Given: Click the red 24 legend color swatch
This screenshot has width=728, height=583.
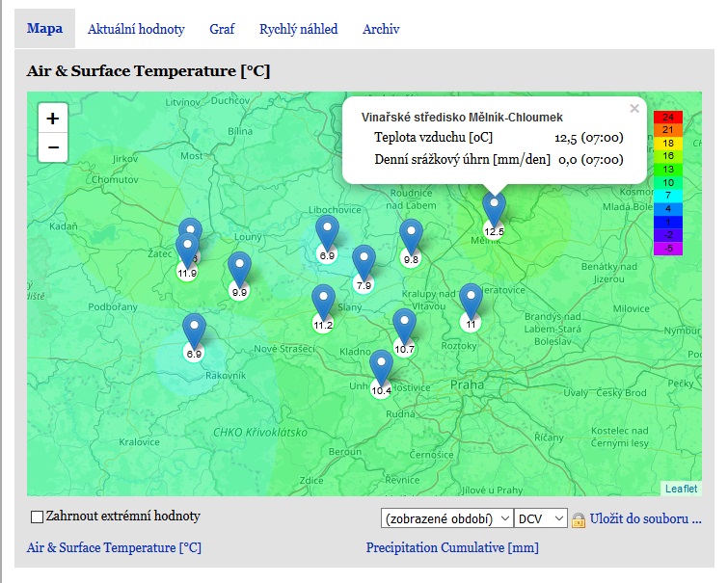Looking at the screenshot, I should coord(667,117).
